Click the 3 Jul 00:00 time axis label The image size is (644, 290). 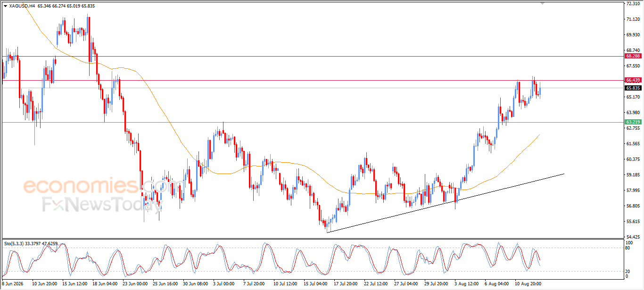tap(223, 284)
